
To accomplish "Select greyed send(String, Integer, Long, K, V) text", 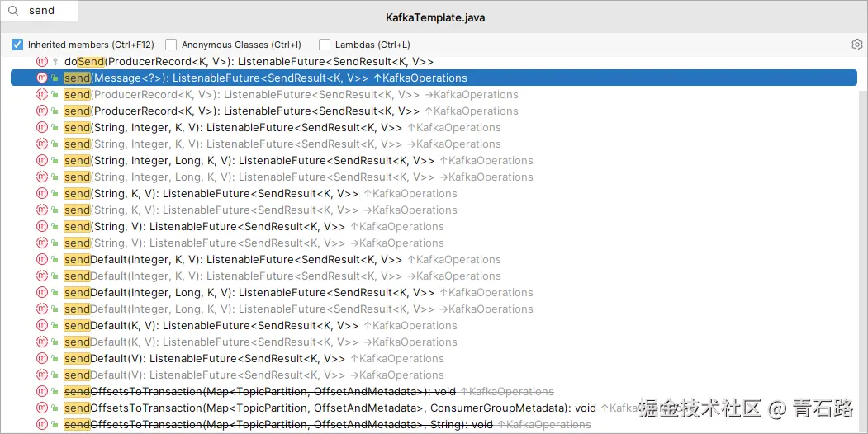I will [298, 177].
